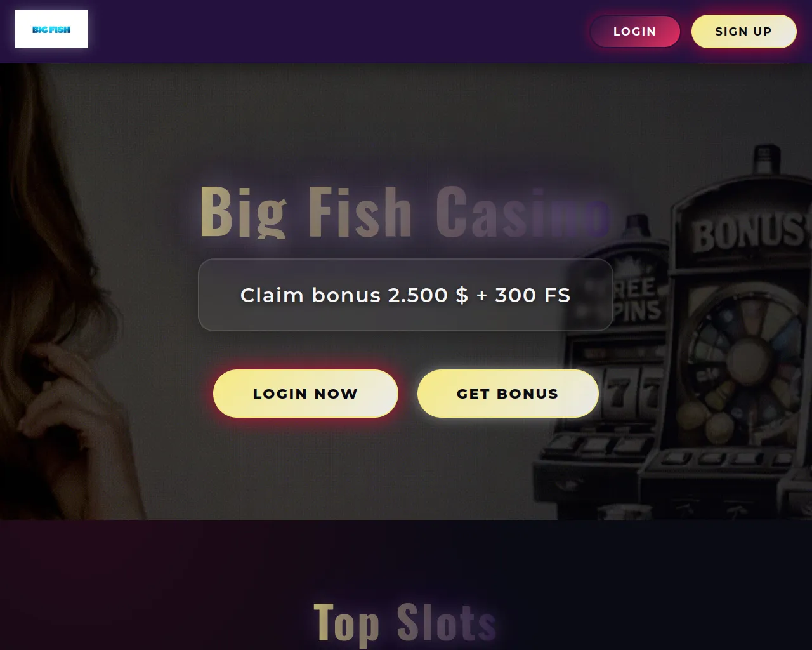Click the lever top of the BONUS machine
Viewport: 812px width, 650px height.
[x=766, y=160]
